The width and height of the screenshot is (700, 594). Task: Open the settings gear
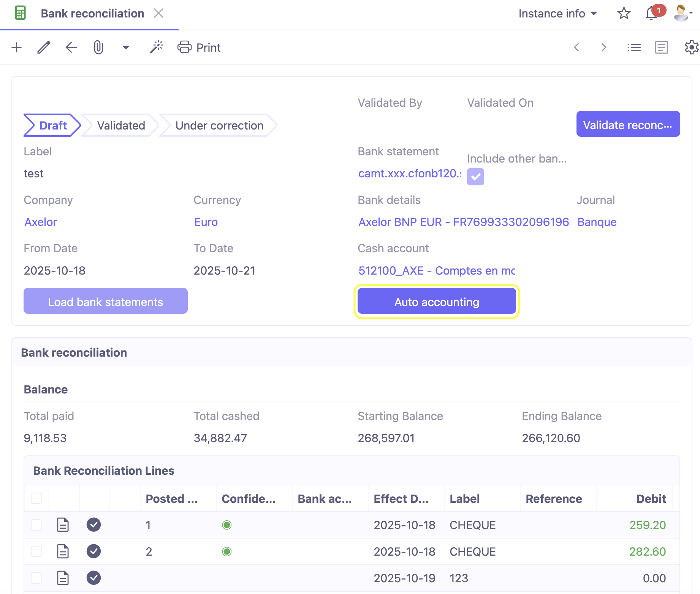click(x=691, y=47)
